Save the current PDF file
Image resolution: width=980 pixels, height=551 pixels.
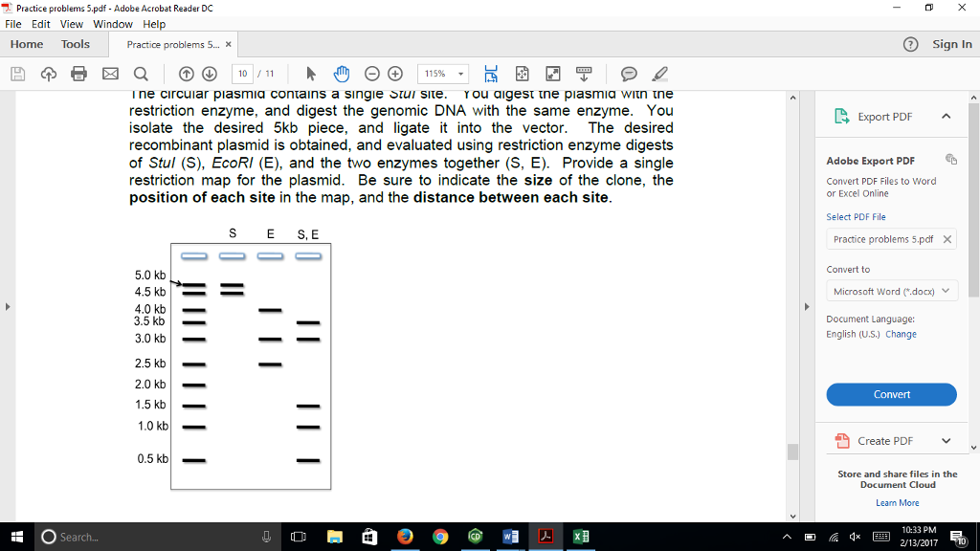point(16,73)
